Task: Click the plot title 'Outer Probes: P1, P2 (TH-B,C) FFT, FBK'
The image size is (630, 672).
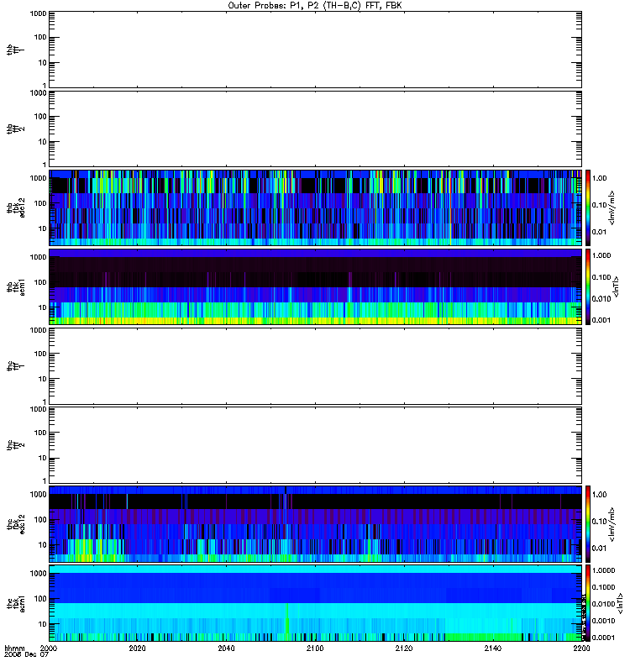Action: coord(315,5)
